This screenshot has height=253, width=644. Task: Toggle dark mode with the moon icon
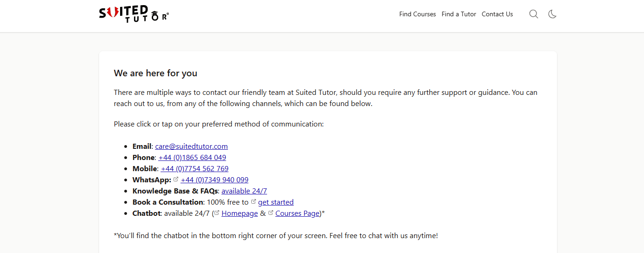point(552,14)
